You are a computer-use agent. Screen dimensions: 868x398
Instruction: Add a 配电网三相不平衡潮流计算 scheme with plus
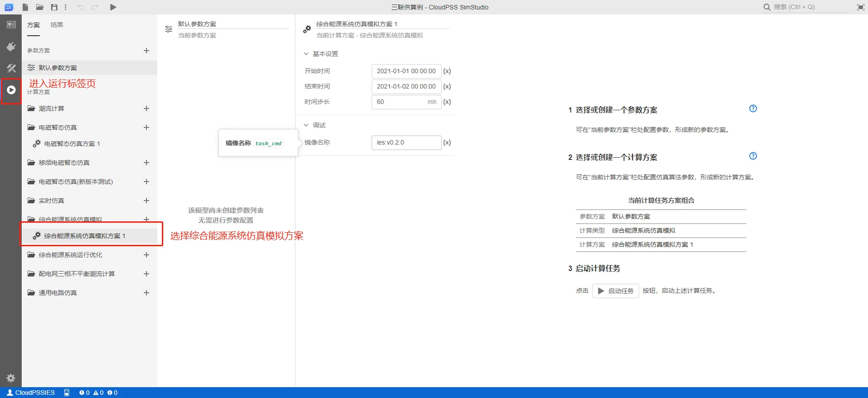[x=146, y=274]
